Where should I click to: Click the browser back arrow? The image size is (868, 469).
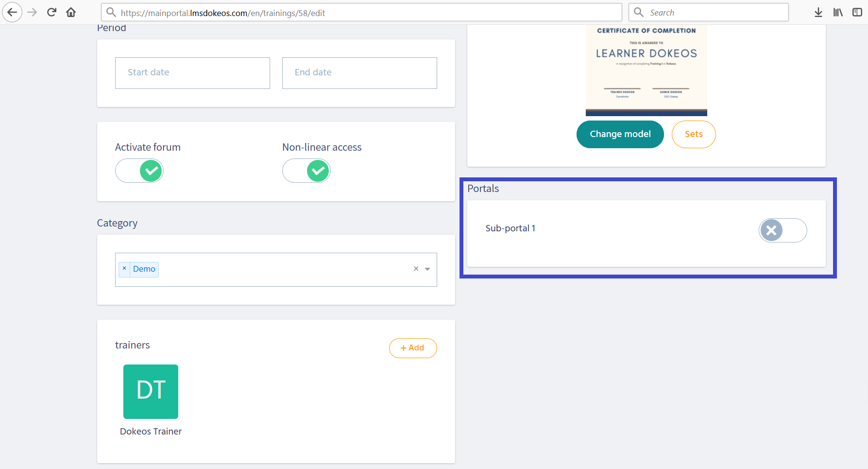pos(12,12)
